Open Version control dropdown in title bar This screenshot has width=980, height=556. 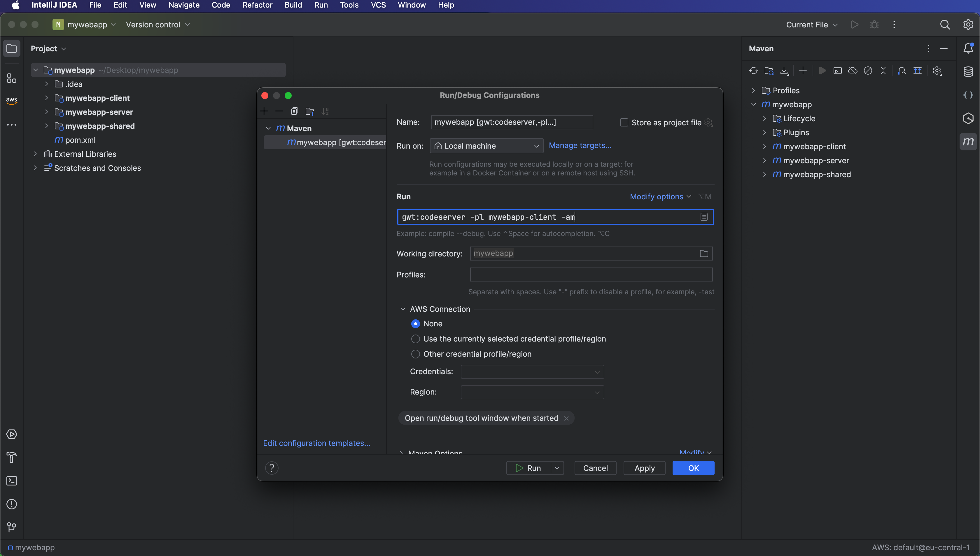click(x=157, y=25)
